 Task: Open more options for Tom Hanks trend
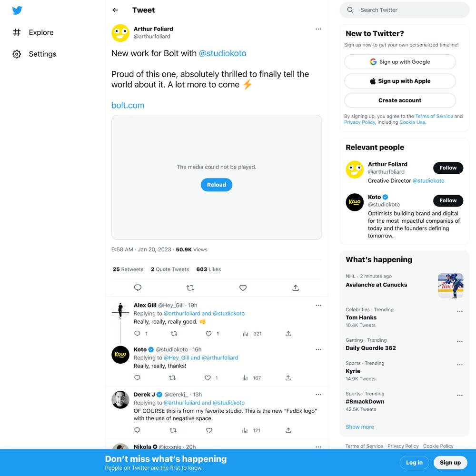click(460, 311)
